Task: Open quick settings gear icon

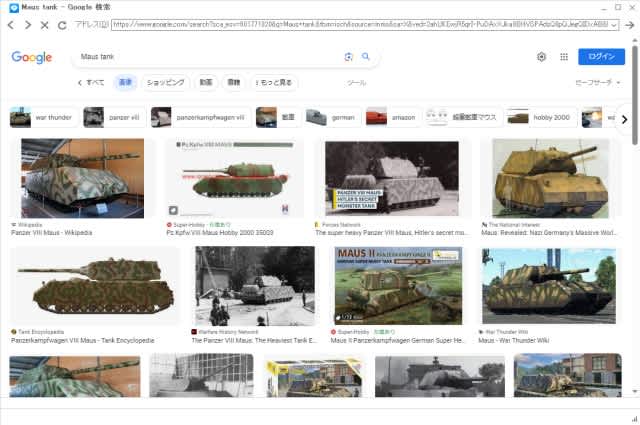Action: [x=541, y=57]
